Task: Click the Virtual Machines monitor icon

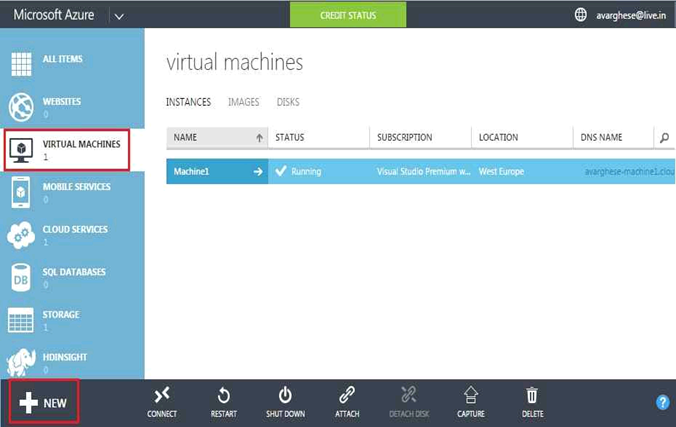Action: pyautogui.click(x=21, y=150)
